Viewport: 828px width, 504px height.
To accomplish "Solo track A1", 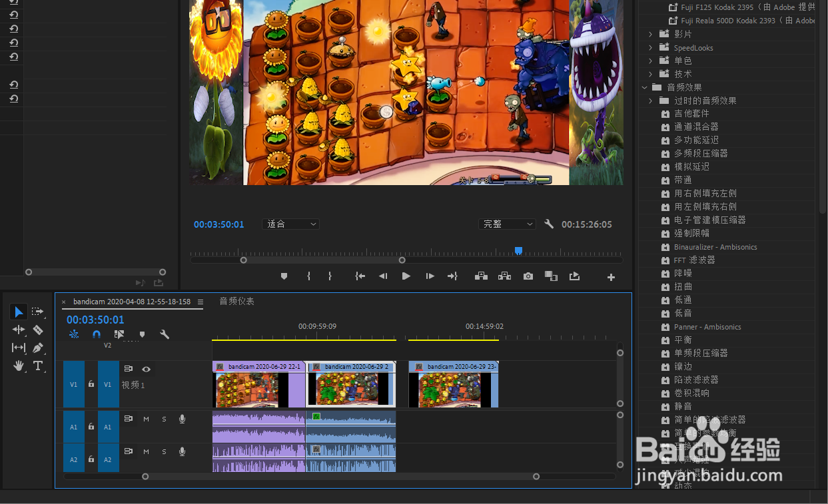I will [x=164, y=419].
